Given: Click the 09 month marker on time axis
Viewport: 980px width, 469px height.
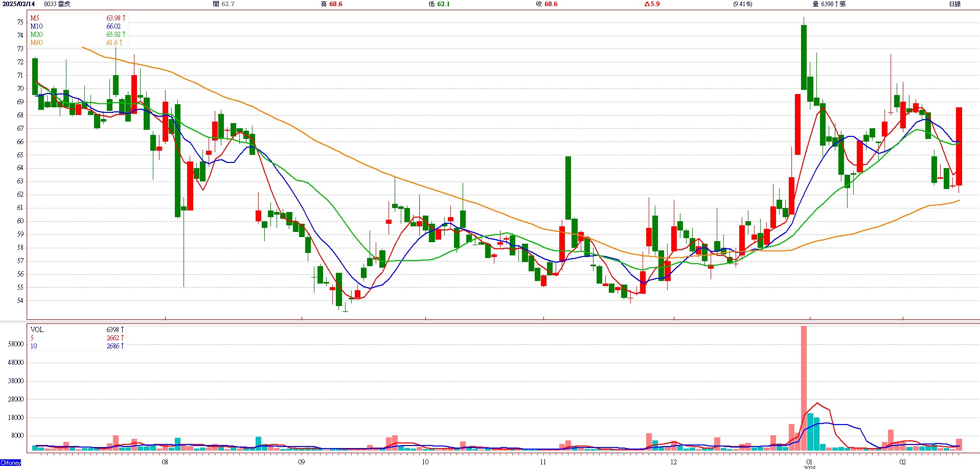Looking at the screenshot, I should point(302,462).
